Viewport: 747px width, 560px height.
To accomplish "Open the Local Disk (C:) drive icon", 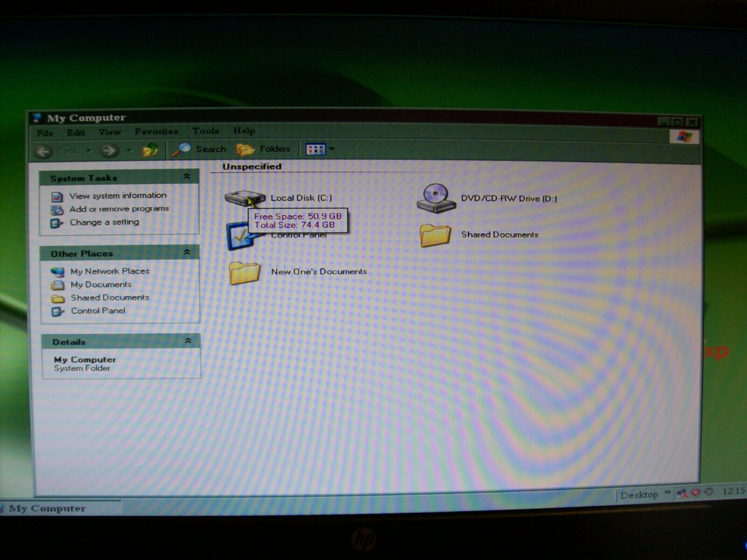I will (244, 198).
